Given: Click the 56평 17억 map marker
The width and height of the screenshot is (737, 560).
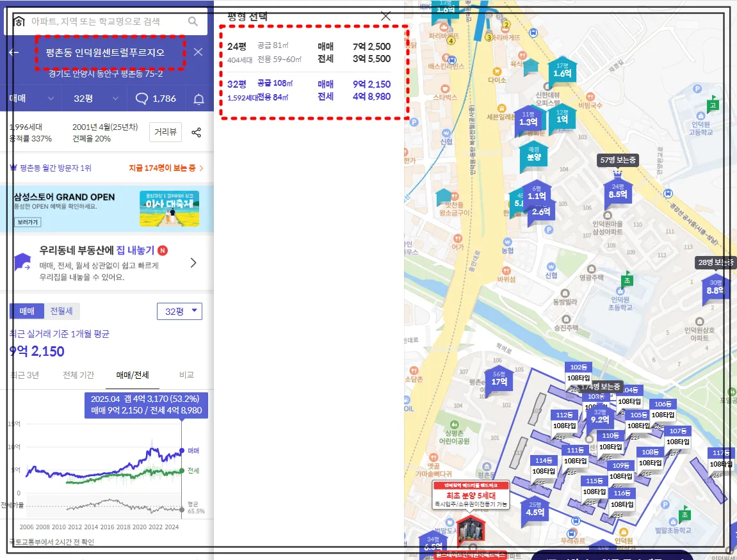Looking at the screenshot, I should [499, 380].
